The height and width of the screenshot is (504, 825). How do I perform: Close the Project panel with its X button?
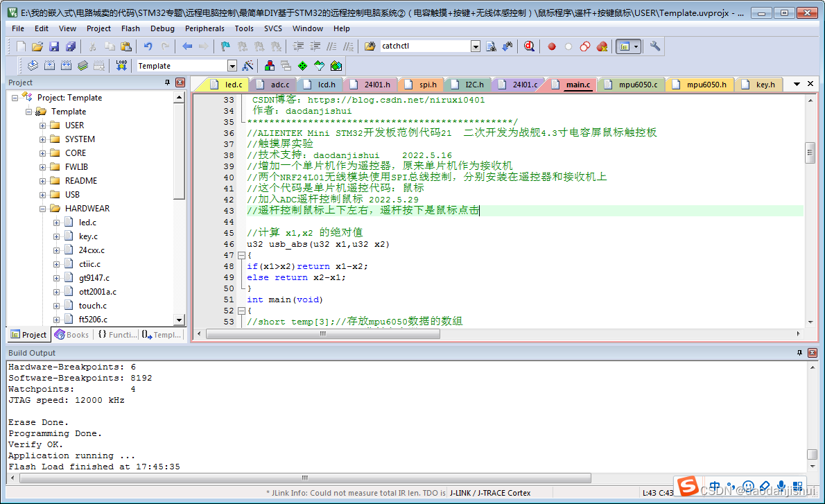[x=180, y=82]
